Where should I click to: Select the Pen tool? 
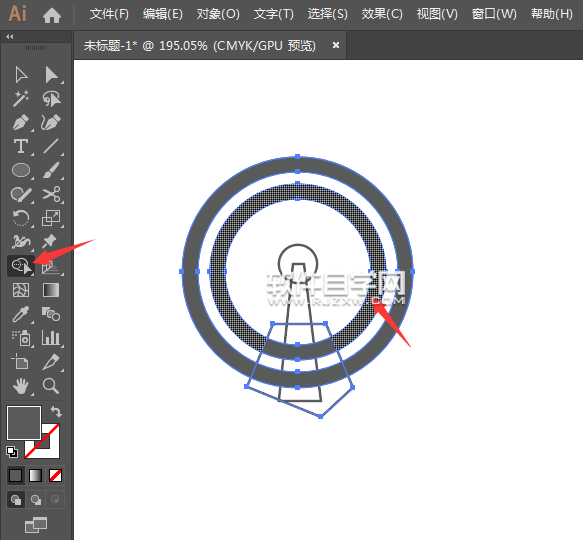pos(21,123)
